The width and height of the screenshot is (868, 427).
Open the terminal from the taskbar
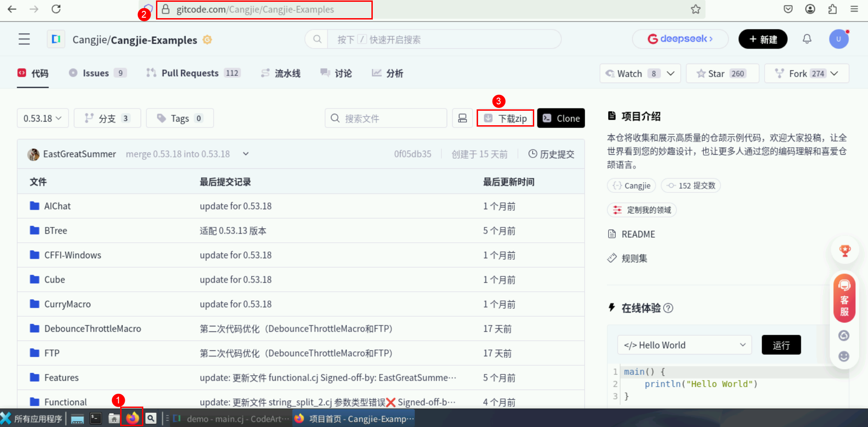pyautogui.click(x=95, y=418)
